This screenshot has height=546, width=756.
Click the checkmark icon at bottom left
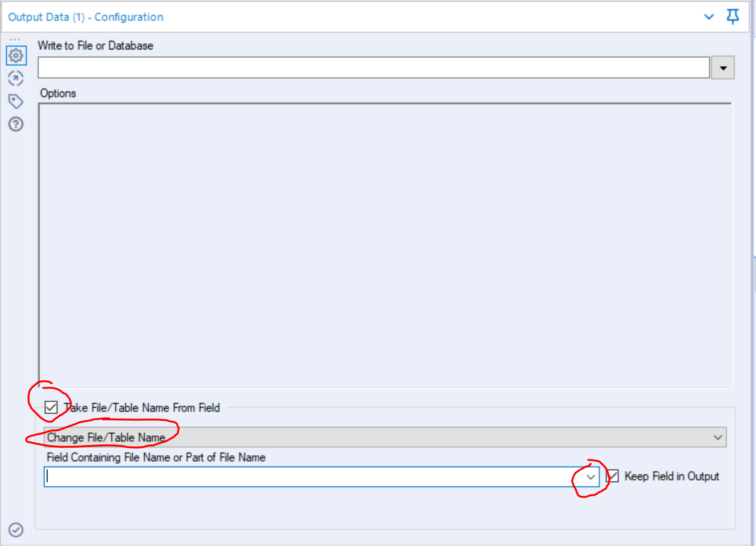[16, 531]
